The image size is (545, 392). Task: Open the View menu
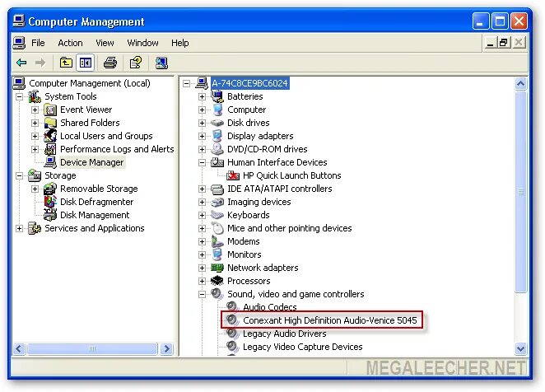[x=105, y=43]
